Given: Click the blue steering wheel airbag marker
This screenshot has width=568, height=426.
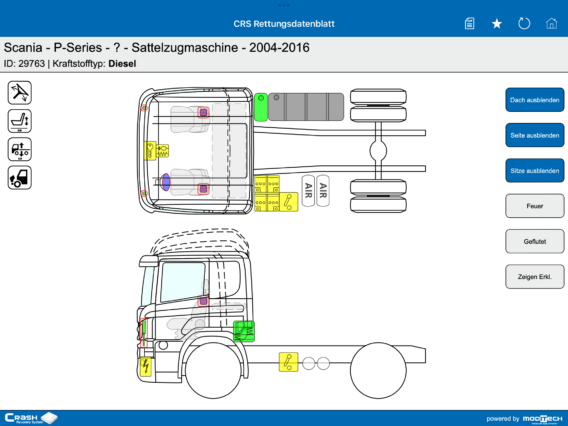Looking at the screenshot, I should [x=166, y=182].
